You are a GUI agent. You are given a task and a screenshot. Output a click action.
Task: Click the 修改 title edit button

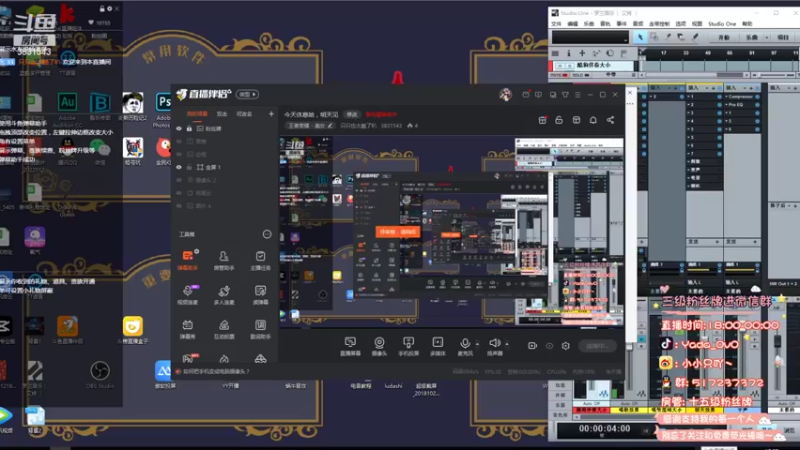(352, 114)
